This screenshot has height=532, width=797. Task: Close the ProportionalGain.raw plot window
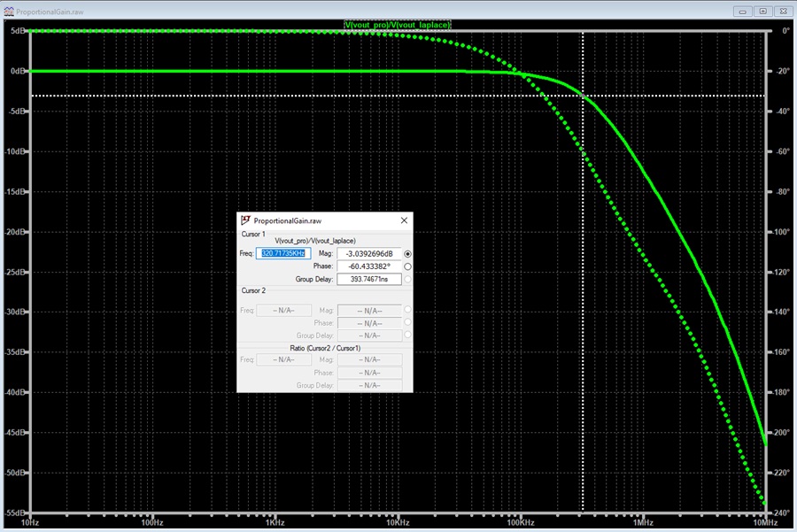(784, 12)
